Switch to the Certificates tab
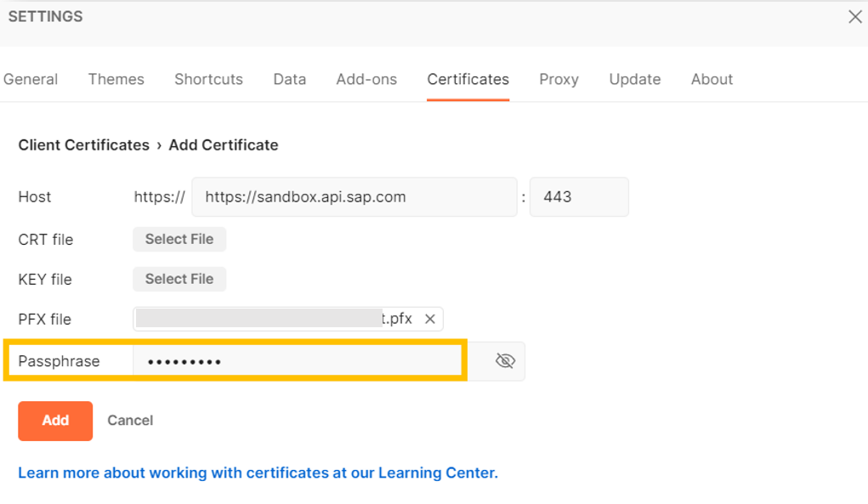This screenshot has height=504, width=868. pos(468,79)
